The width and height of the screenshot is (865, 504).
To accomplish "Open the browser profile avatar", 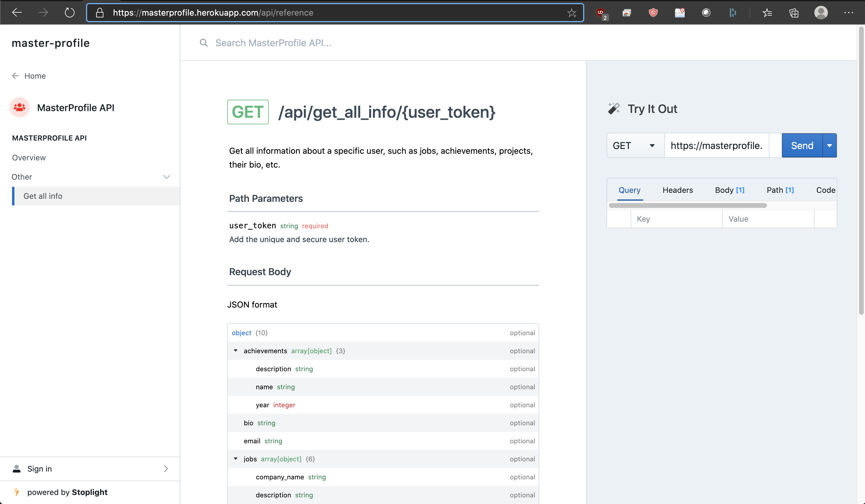I will click(821, 13).
